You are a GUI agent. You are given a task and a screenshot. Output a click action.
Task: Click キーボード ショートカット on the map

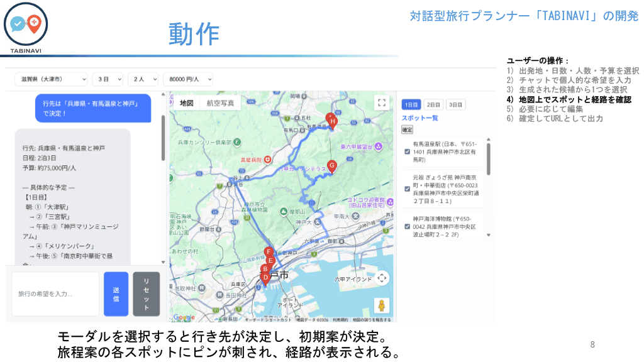coord(269,319)
